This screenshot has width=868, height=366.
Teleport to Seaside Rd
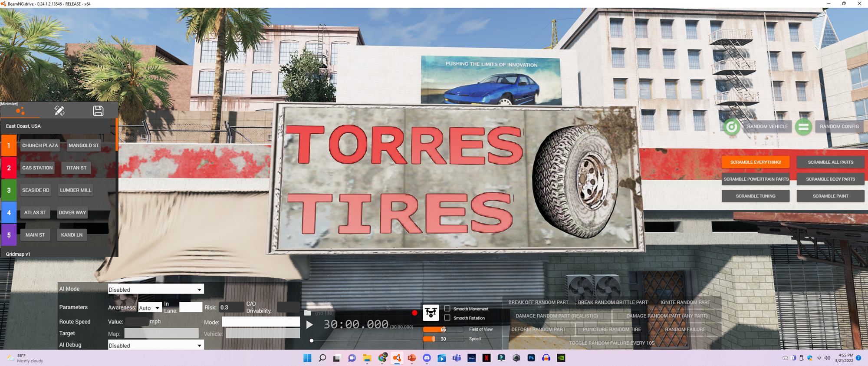pos(36,190)
